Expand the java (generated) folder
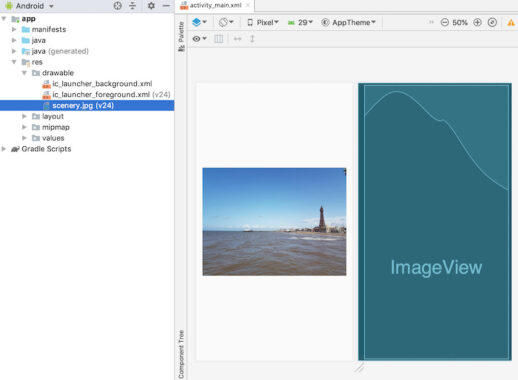 [x=14, y=51]
